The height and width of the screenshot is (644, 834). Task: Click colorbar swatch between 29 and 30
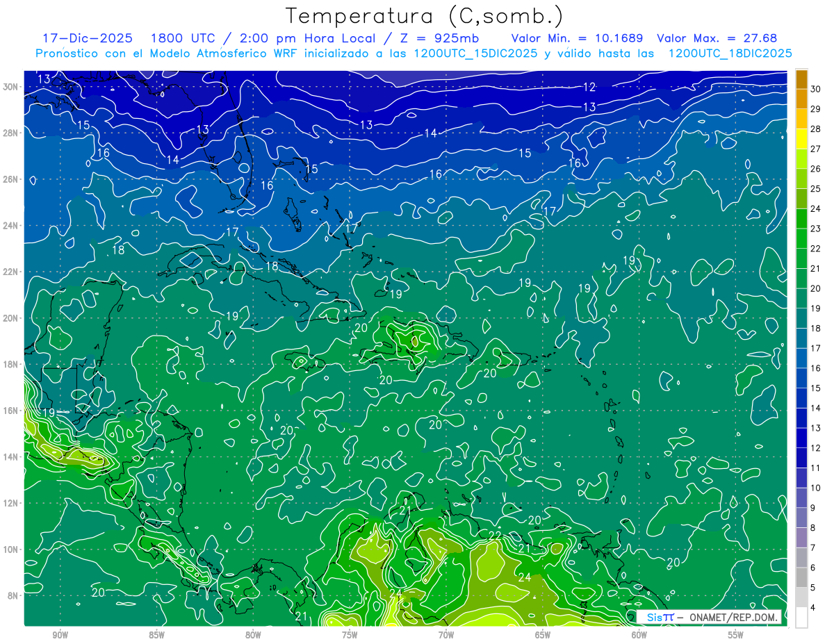(x=801, y=99)
